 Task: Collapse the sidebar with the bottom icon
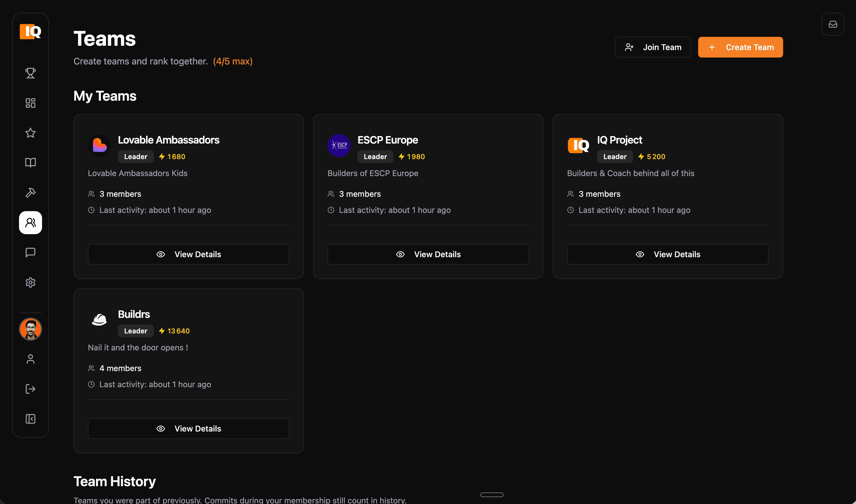(x=30, y=419)
